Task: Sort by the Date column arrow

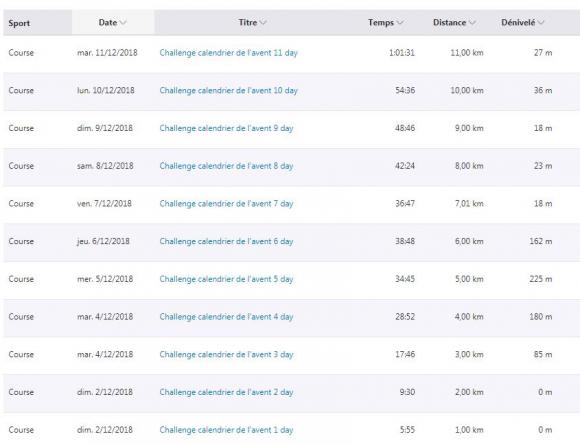Action: pos(123,23)
